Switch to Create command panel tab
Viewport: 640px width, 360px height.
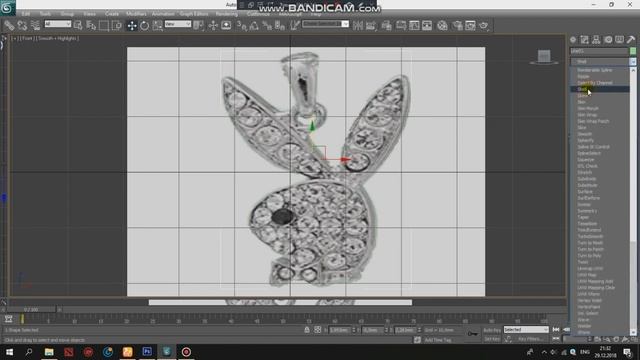573,40
